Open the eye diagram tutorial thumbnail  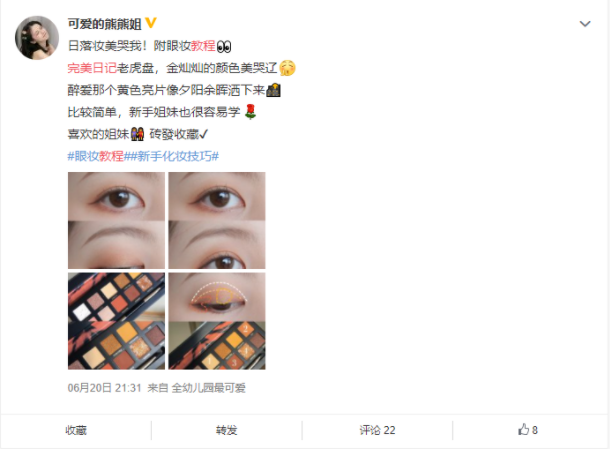[x=217, y=321]
